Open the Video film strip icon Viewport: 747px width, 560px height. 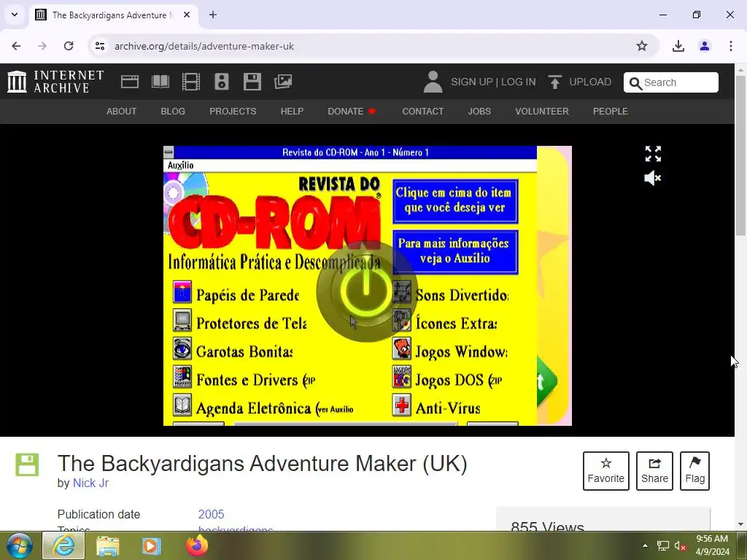click(x=191, y=82)
